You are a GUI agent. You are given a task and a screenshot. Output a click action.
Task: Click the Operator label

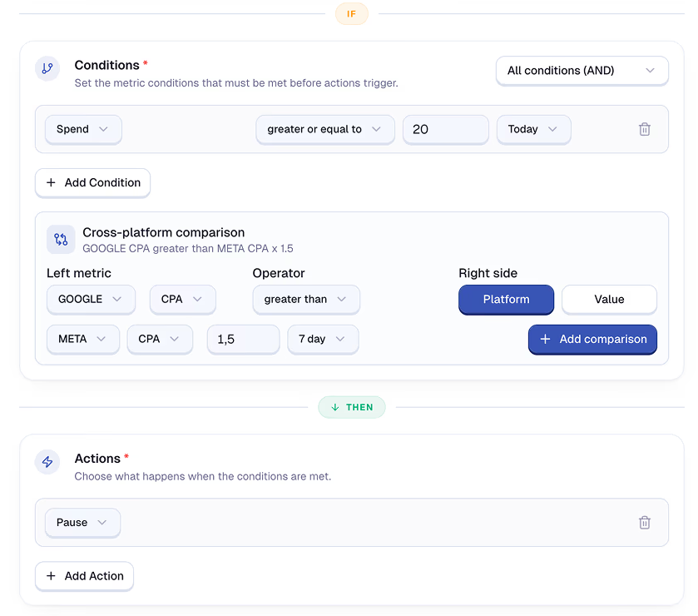(x=279, y=273)
